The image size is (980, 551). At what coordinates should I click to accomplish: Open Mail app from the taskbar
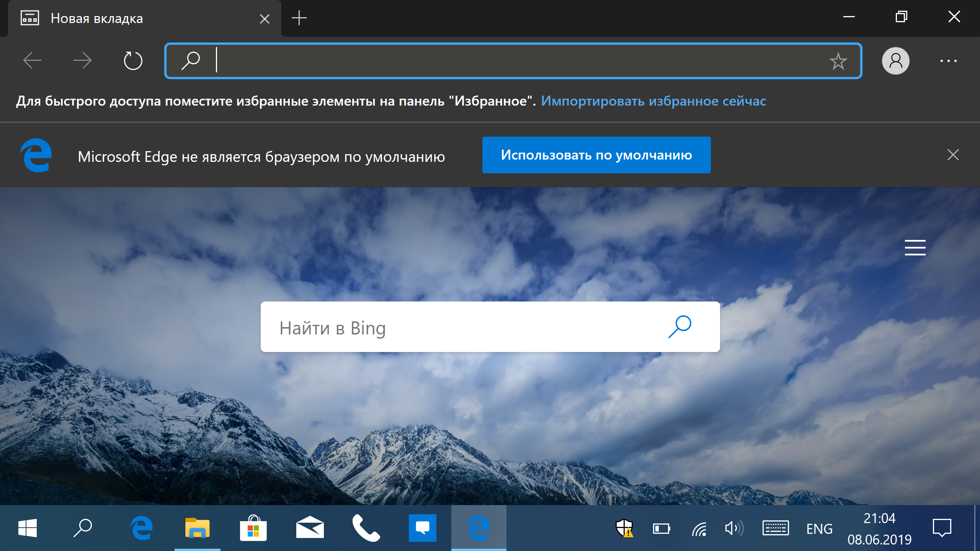[310, 528]
